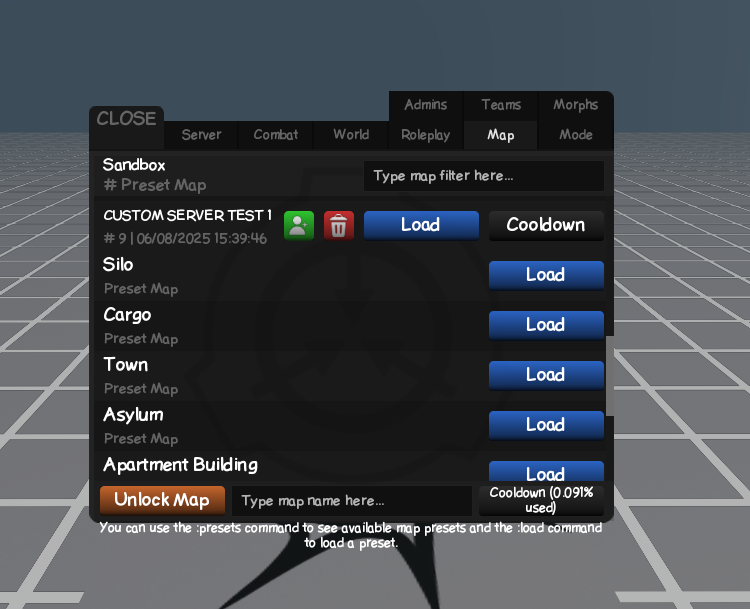Focus the map name input field

pos(352,501)
